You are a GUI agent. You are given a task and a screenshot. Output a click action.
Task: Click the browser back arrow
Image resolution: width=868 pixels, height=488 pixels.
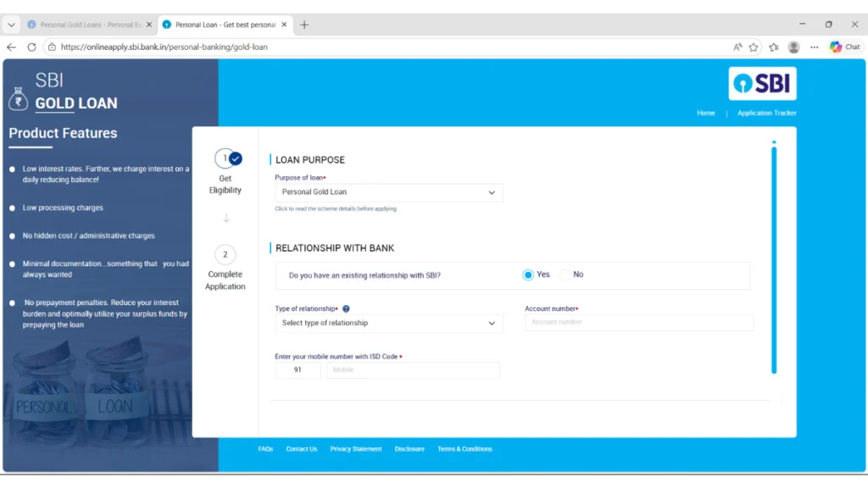point(11,47)
